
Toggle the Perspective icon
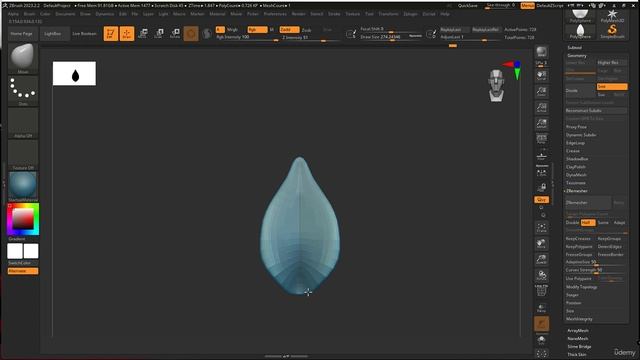(x=542, y=139)
